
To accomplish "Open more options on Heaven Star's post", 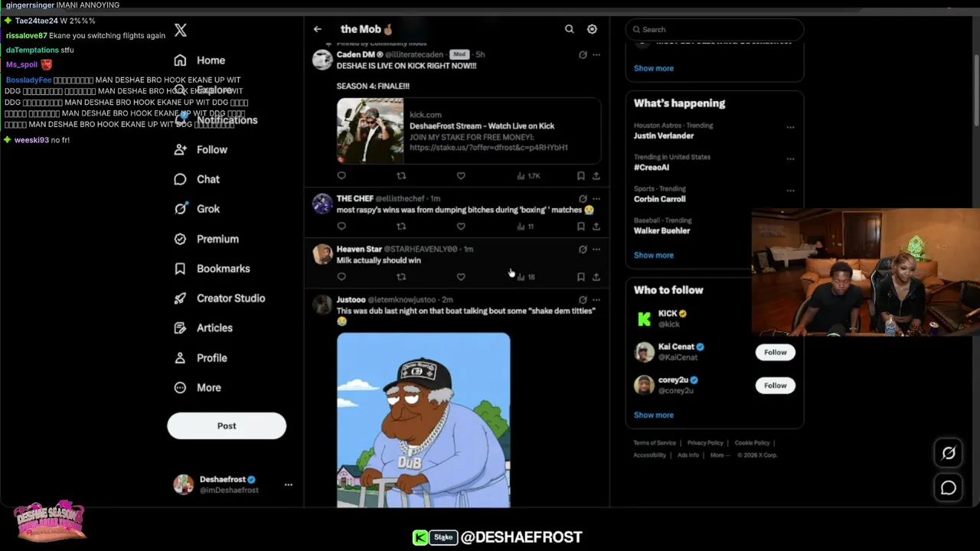I will [x=596, y=249].
